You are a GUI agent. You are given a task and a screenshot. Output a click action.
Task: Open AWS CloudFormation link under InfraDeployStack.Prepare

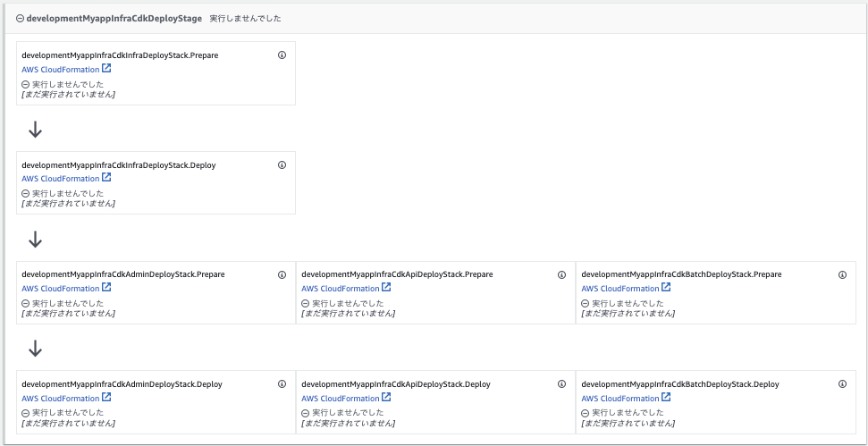coord(66,69)
